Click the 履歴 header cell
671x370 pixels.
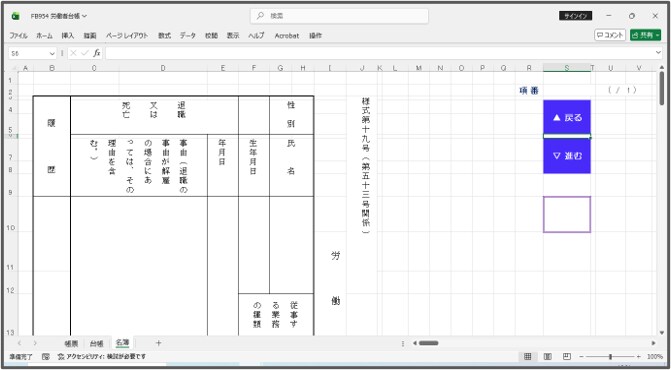click(52, 146)
